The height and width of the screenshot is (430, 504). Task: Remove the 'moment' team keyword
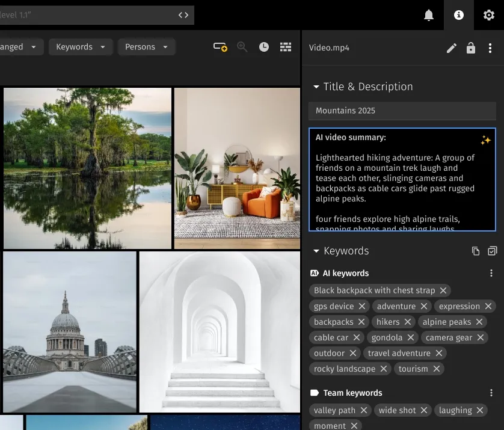tap(354, 426)
